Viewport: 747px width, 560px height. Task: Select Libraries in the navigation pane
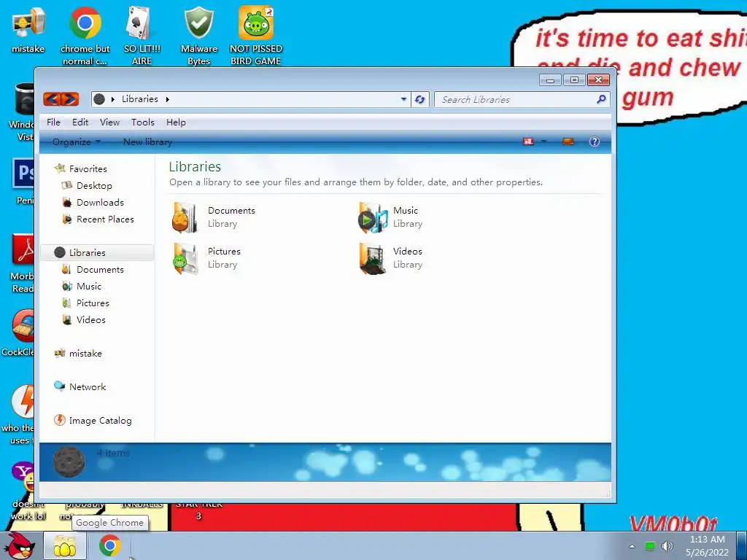click(x=97, y=252)
